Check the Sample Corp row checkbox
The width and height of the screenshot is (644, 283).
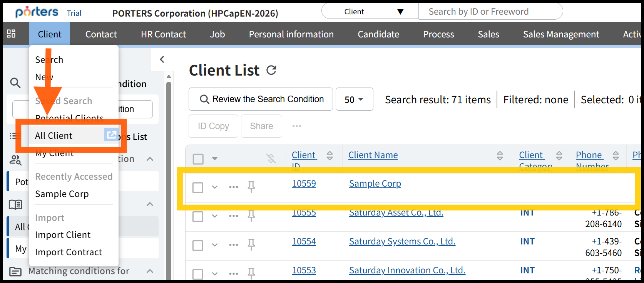198,187
